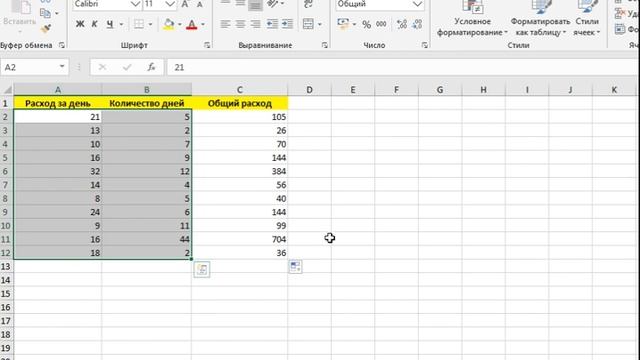The height and width of the screenshot is (360, 640).
Task: Apply the thousands separator 000 format
Action: 381,24
